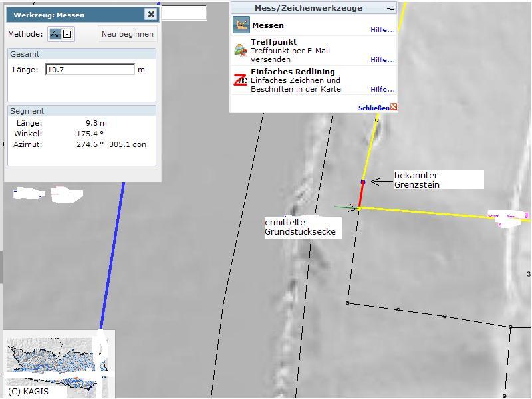Open the Einfaches Redlining tool icon
The width and height of the screenshot is (532, 399).
click(241, 80)
